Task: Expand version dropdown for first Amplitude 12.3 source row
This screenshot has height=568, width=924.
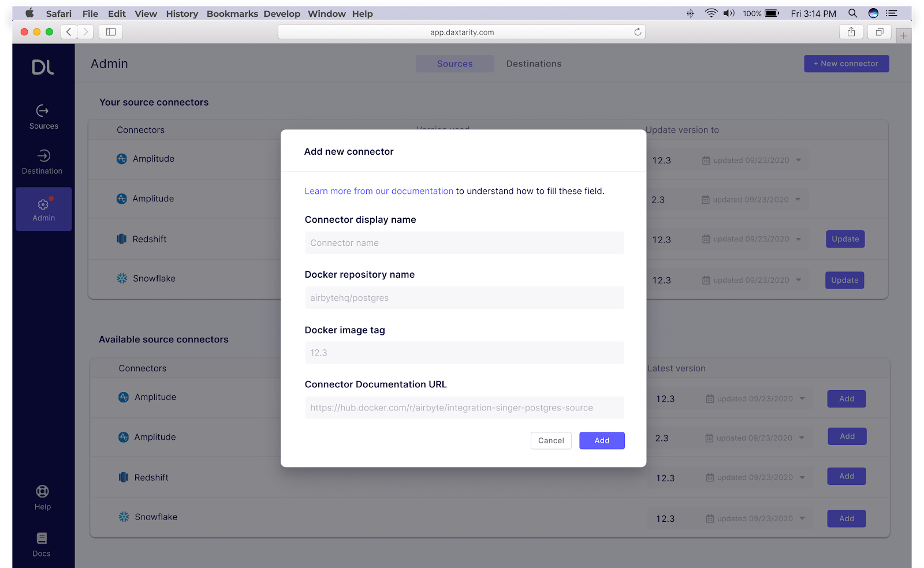Action: [x=798, y=160]
